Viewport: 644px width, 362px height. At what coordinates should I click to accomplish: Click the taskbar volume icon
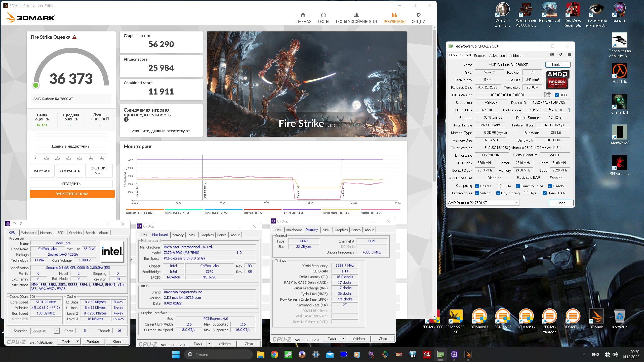point(615,354)
